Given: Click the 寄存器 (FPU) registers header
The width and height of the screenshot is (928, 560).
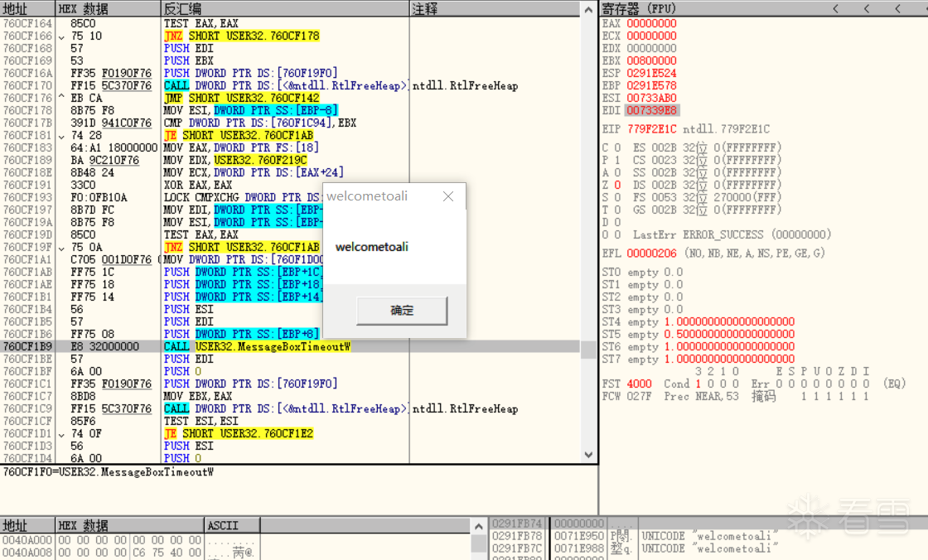Looking at the screenshot, I should pyautogui.click(x=639, y=8).
